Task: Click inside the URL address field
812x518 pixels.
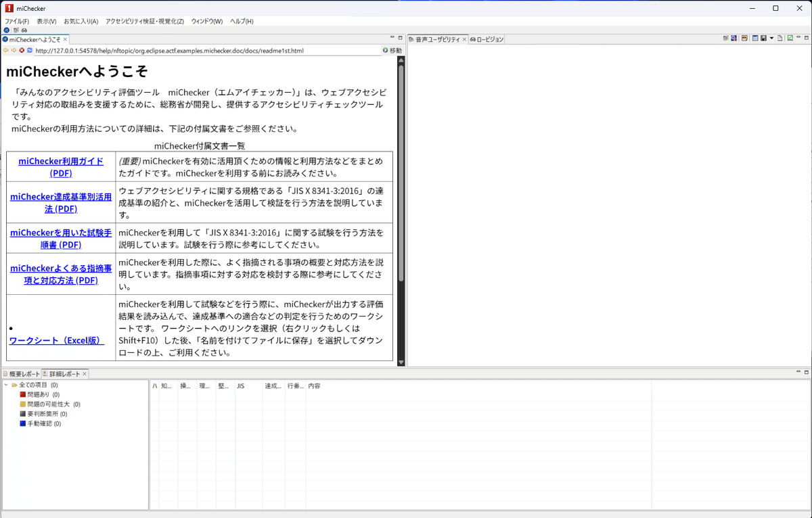Action: (x=203, y=50)
